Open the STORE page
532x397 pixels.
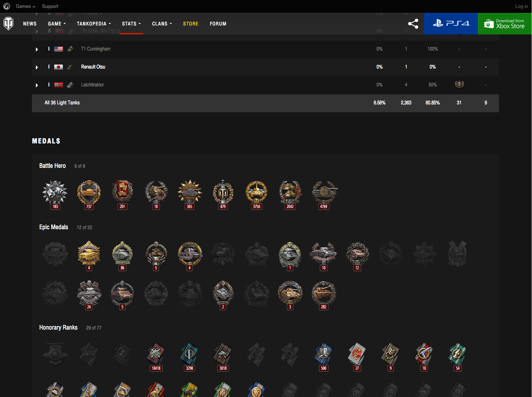191,24
